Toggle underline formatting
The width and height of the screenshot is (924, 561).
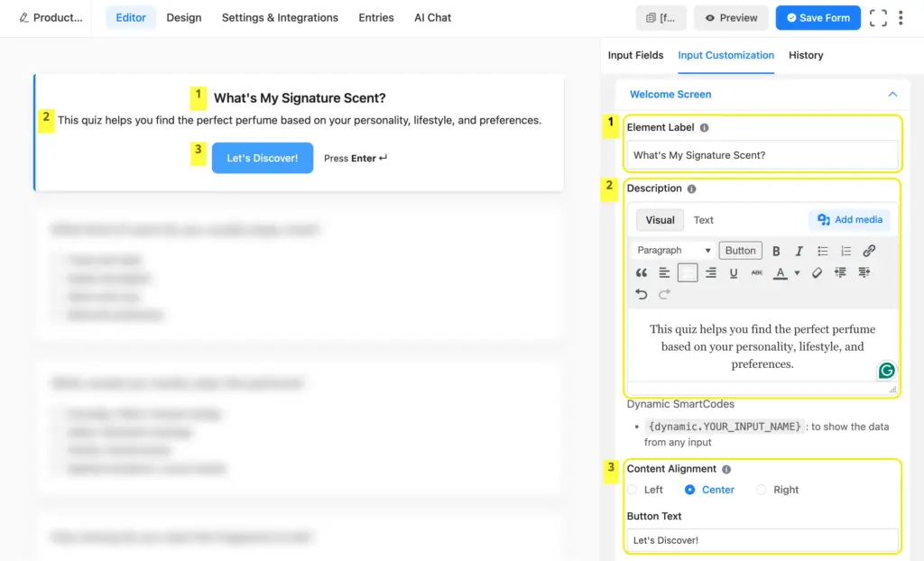[x=734, y=273]
